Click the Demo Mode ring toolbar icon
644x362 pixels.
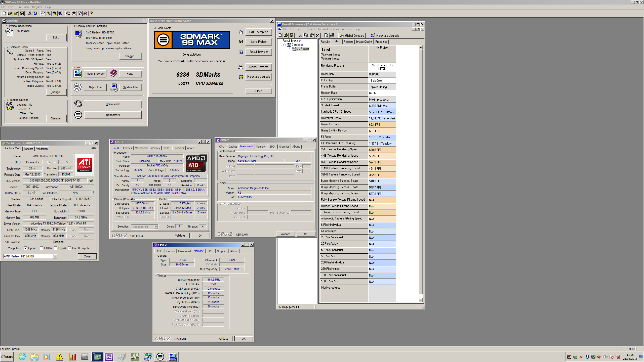(68, 13)
